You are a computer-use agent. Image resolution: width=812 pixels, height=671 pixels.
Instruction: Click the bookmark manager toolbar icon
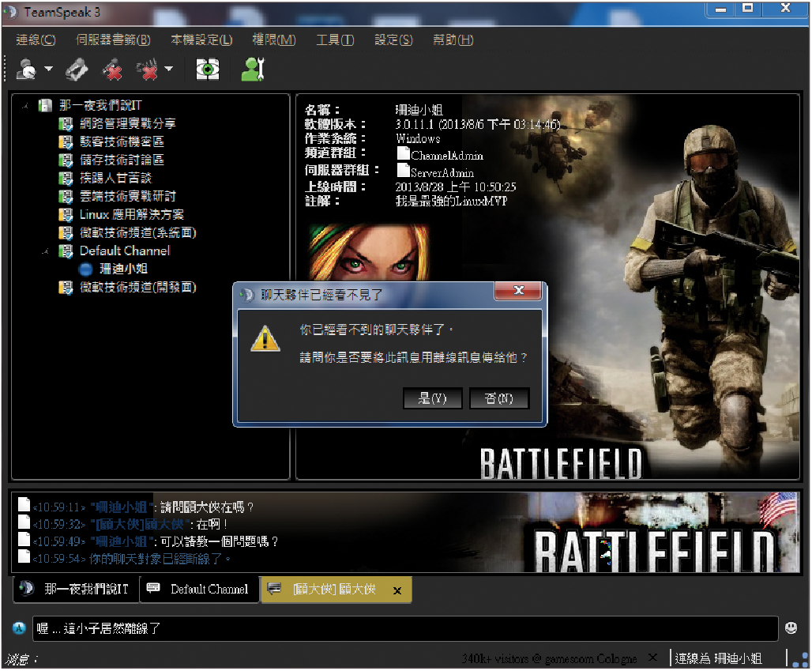coord(77,70)
